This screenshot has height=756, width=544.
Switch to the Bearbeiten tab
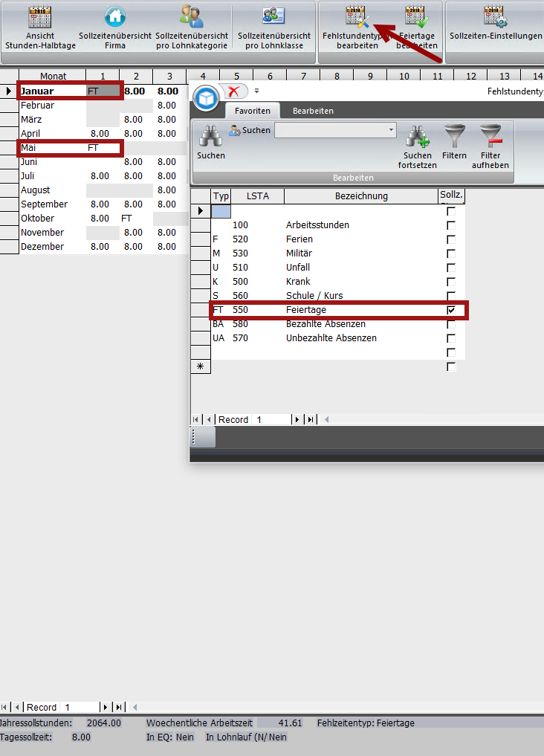coord(313,111)
